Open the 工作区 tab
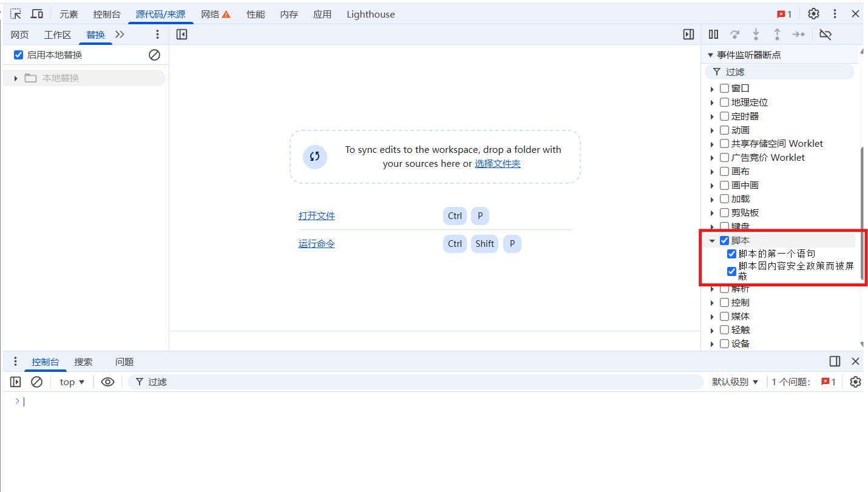Image resolution: width=868 pixels, height=492 pixels. [58, 35]
